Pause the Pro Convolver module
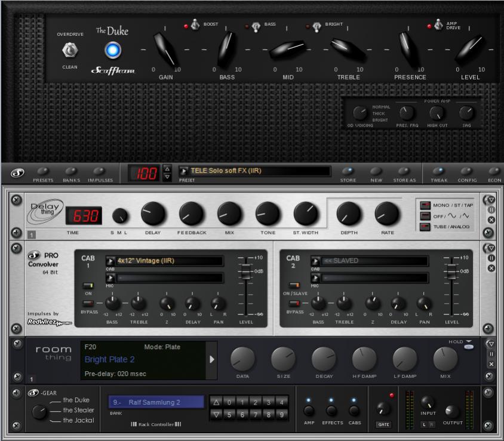The width and height of the screenshot is (504, 441). [x=491, y=258]
